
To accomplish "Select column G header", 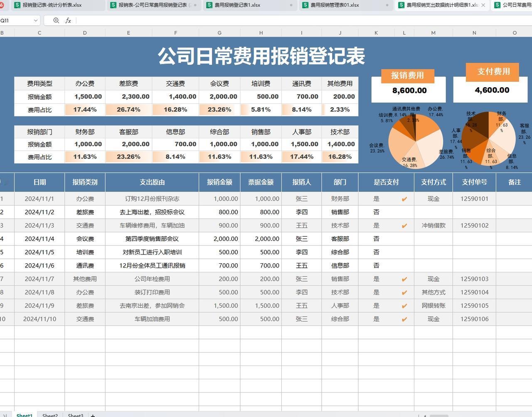I will pyautogui.click(x=219, y=32).
